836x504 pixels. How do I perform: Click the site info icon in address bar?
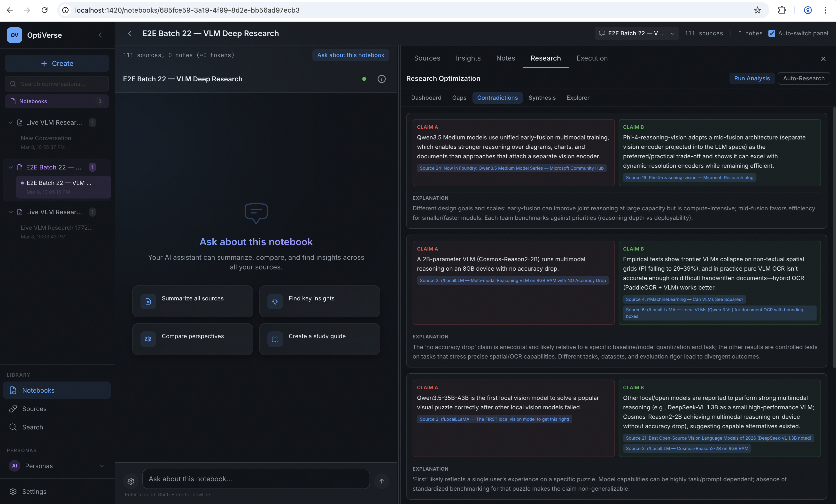pos(65,10)
